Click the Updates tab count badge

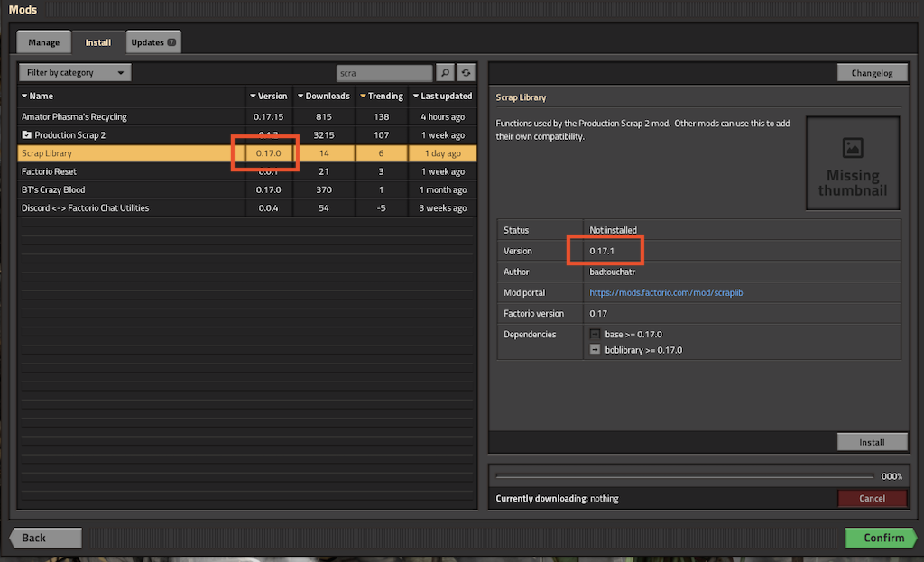point(171,42)
